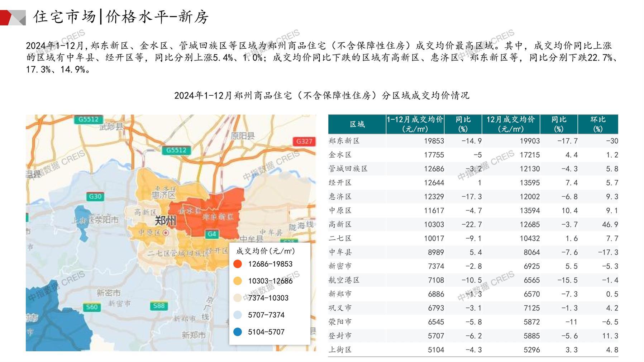Click the 住宅市场 slide title text
This screenshot has height=362, width=644.
tap(65, 17)
